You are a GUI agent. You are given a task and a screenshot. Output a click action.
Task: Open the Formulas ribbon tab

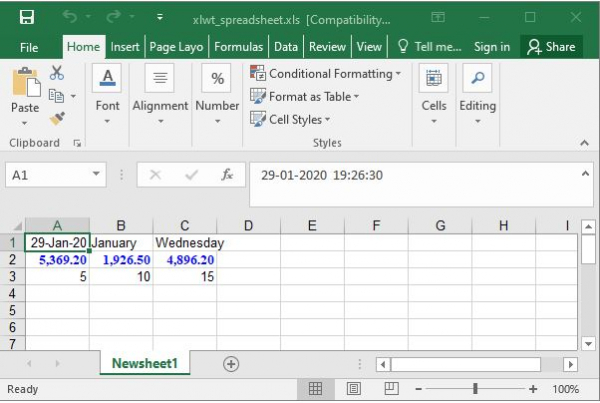[x=239, y=46]
